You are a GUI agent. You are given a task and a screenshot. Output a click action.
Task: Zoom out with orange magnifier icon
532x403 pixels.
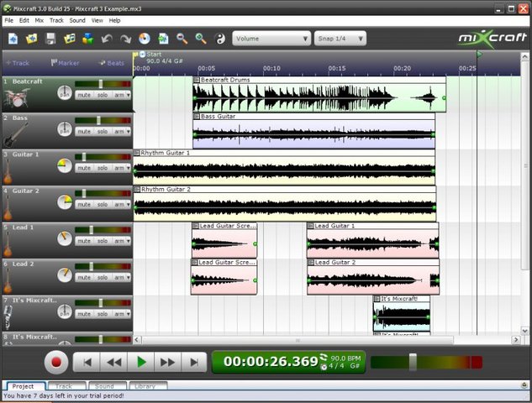click(x=182, y=39)
